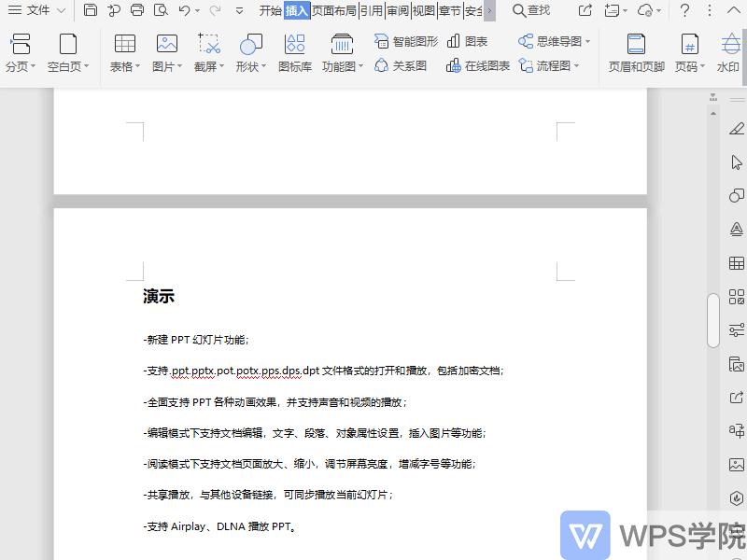
Task: Open the 视图 ribbon tab
Action: [425, 10]
